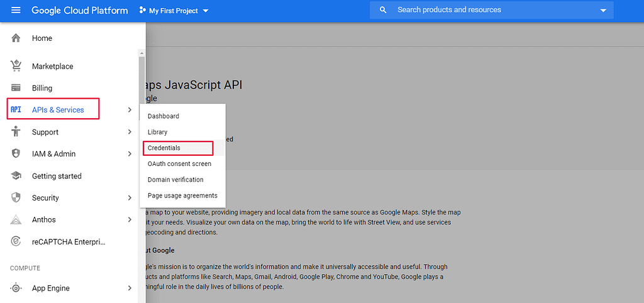This screenshot has height=303, width=644.
Task: Click the Billing card icon
Action: tap(16, 88)
